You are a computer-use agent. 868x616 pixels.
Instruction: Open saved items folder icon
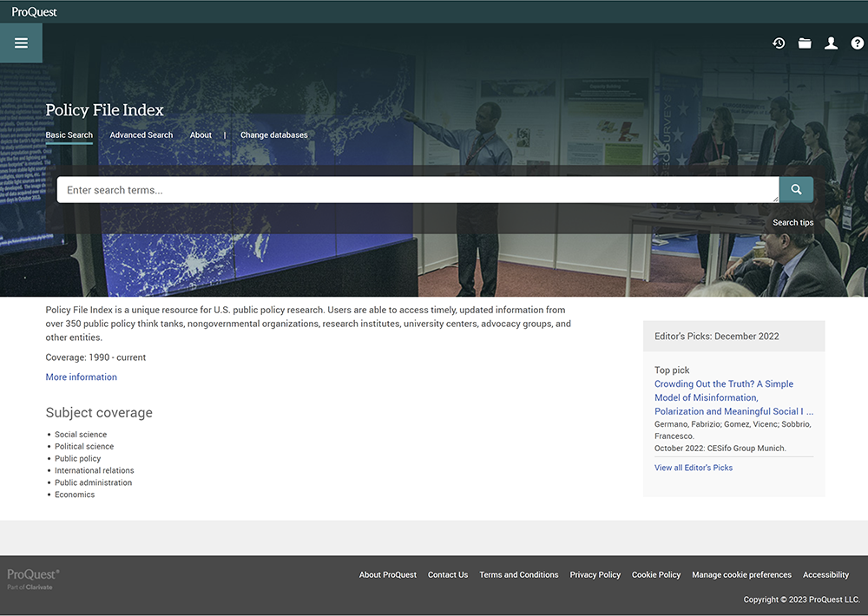805,43
